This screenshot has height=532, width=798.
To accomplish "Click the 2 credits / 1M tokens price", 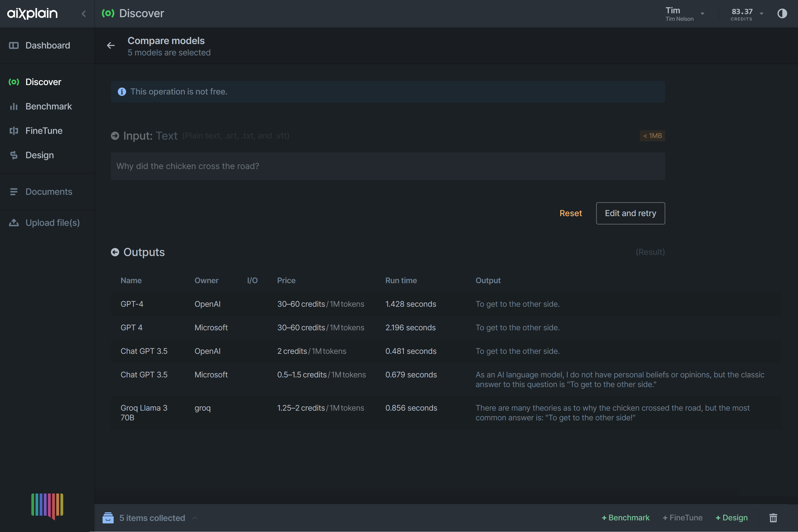I will tap(312, 351).
